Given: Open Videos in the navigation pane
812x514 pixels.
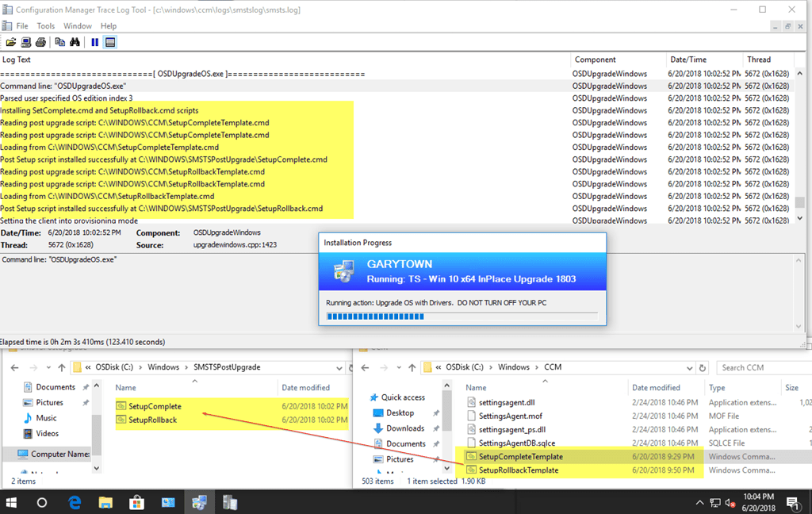Looking at the screenshot, I should tap(47, 433).
